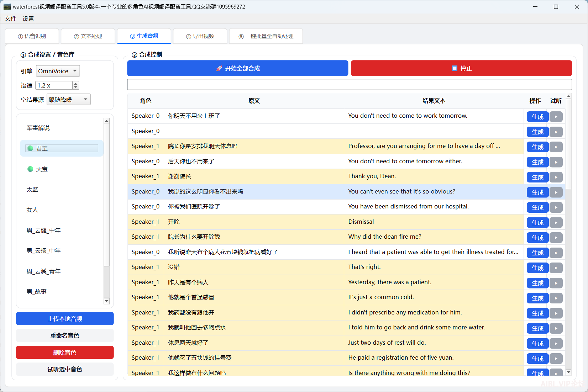
Task: Play preview for 'It's just a common cold.'
Action: tap(556, 298)
